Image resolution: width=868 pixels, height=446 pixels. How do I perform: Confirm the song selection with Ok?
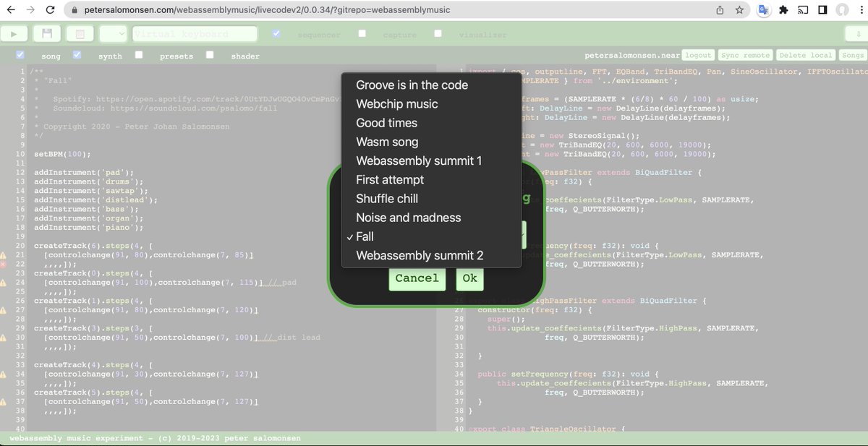click(469, 278)
